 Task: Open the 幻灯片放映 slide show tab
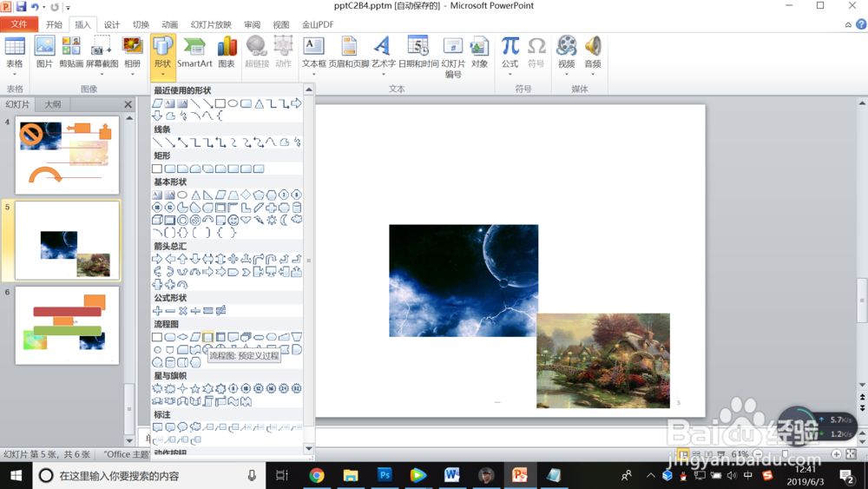(x=211, y=24)
